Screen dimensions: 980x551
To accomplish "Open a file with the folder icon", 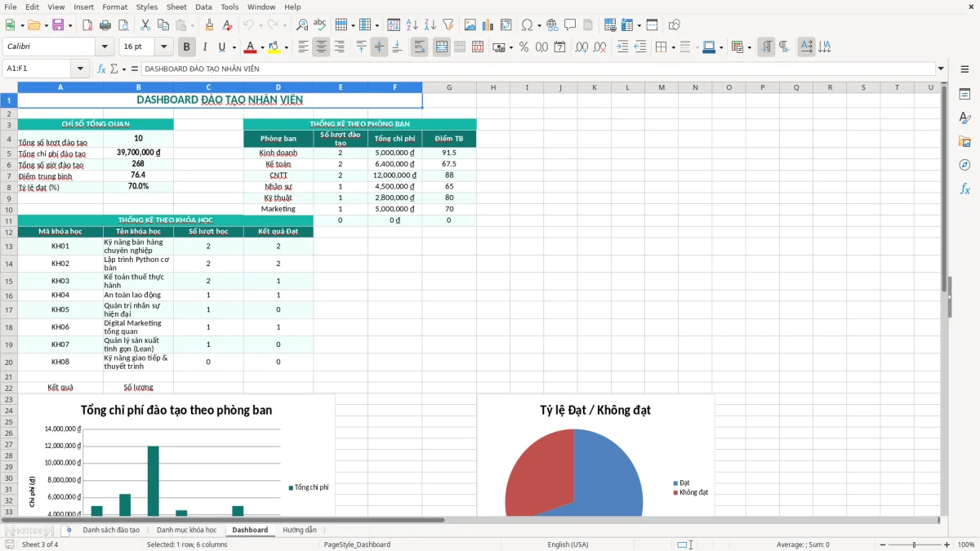I will 33,25.
